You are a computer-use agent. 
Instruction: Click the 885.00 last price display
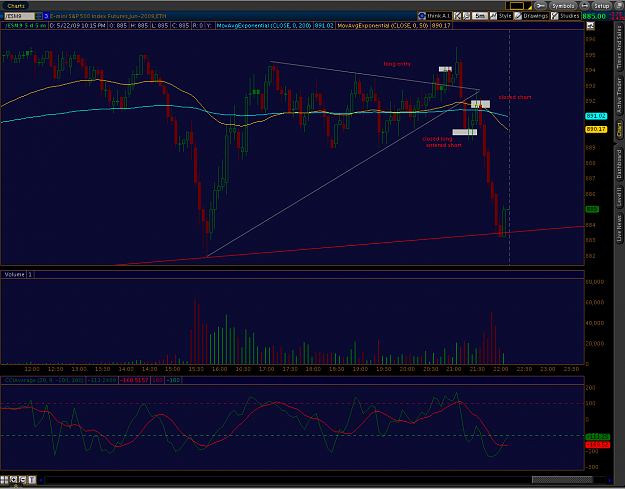coord(594,16)
